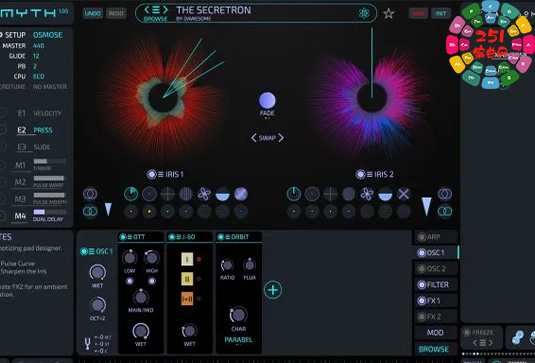Screen dimensions: 535x363
Task: Add new effect with plus button
Action: click(273, 290)
